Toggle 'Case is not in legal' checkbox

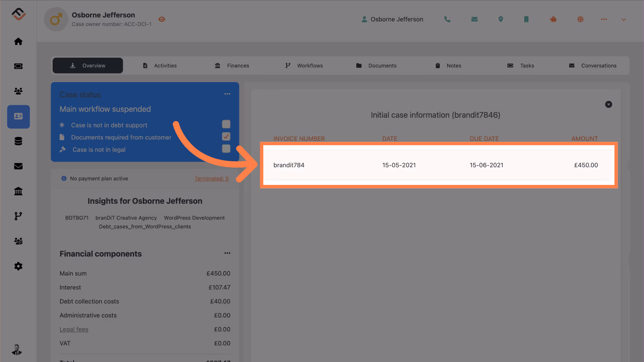point(226,149)
